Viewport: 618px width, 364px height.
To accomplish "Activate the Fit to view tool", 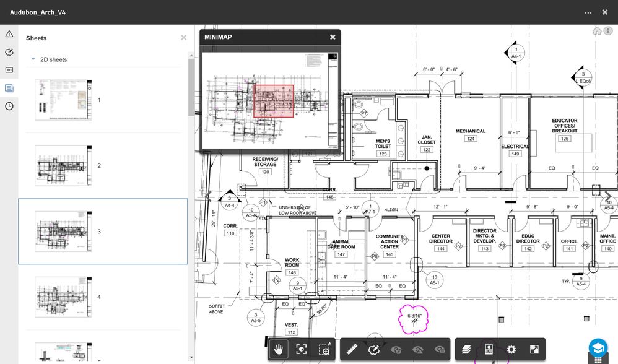I will 302,349.
